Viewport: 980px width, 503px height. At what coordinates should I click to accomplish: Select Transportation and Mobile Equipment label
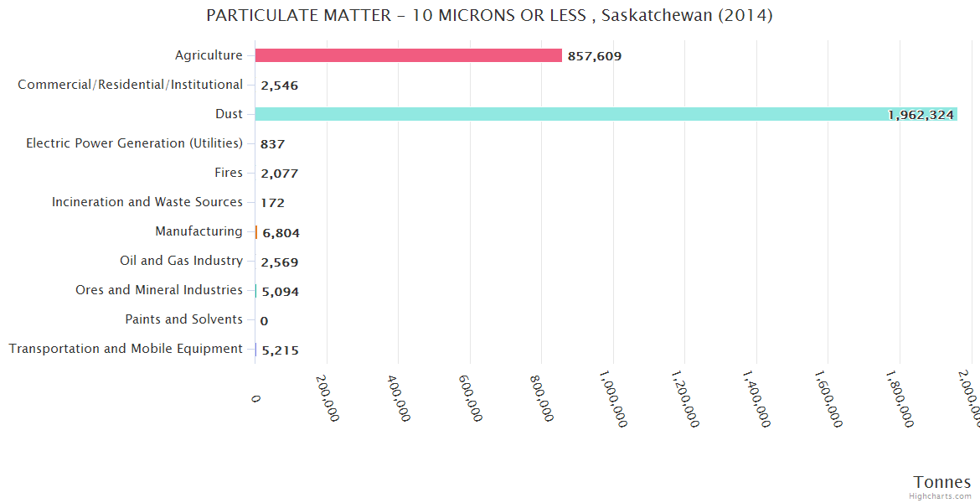(126, 349)
